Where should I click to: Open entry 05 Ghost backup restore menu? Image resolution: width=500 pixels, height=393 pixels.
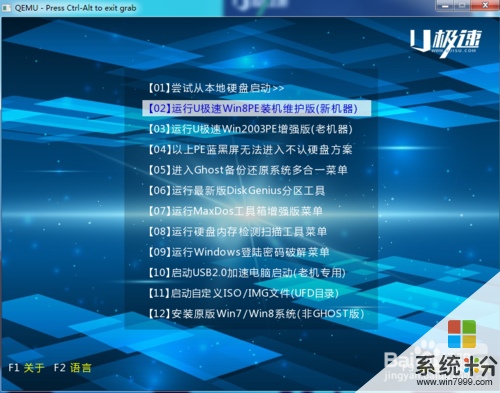(248, 170)
